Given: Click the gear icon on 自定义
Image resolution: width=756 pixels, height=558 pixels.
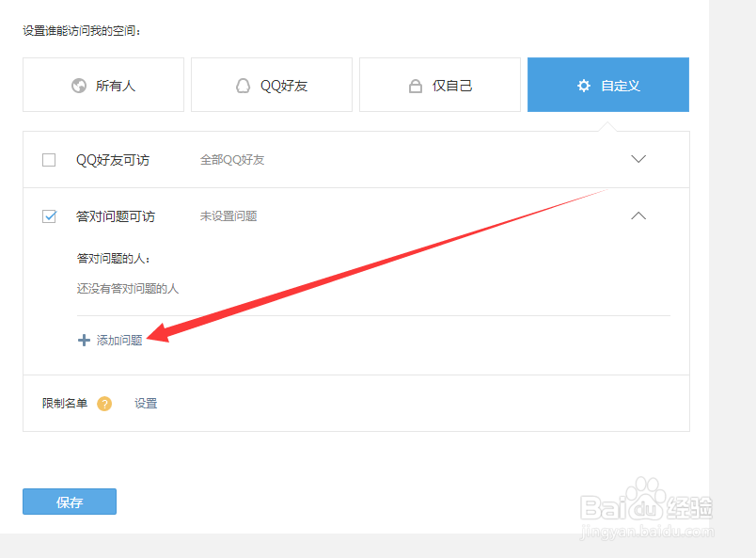Looking at the screenshot, I should click(583, 86).
